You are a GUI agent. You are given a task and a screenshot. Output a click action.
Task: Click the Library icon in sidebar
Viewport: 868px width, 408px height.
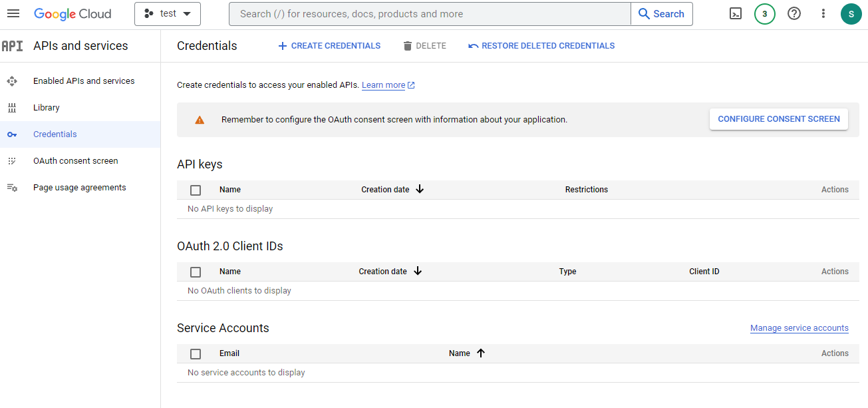point(12,108)
